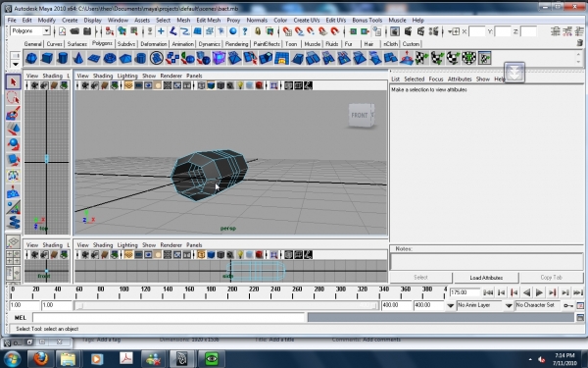
Task: Create a polygon plane from the shelf
Action: pyautogui.click(x=94, y=58)
